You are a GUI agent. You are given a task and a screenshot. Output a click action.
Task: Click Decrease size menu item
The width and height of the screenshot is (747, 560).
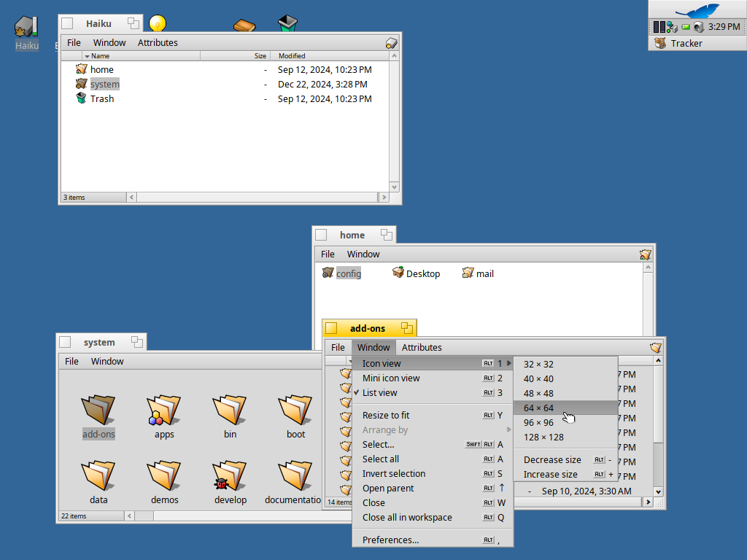tap(565, 460)
